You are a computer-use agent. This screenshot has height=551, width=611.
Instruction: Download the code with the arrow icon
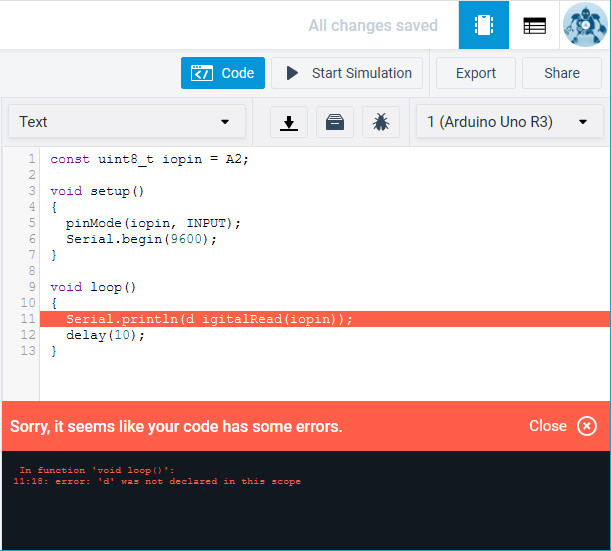[x=289, y=122]
